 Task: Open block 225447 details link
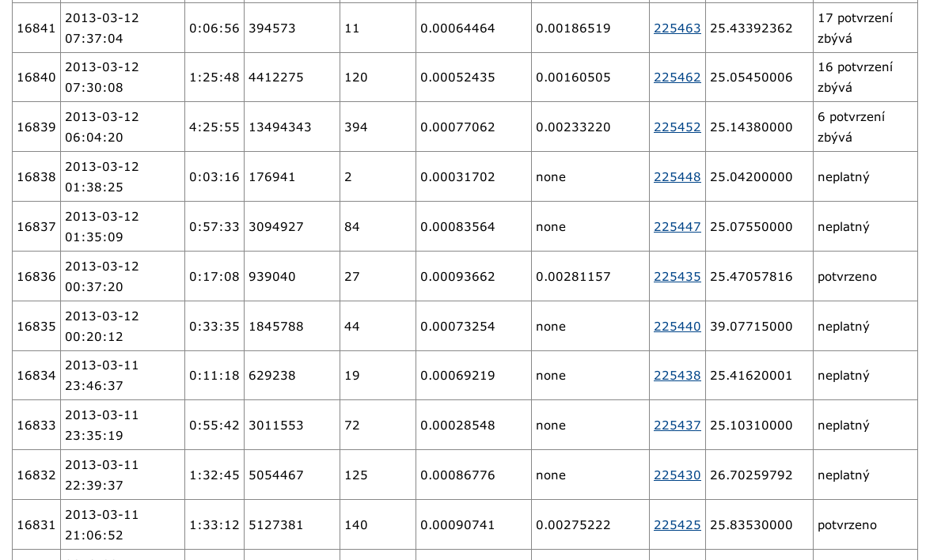[677, 227]
